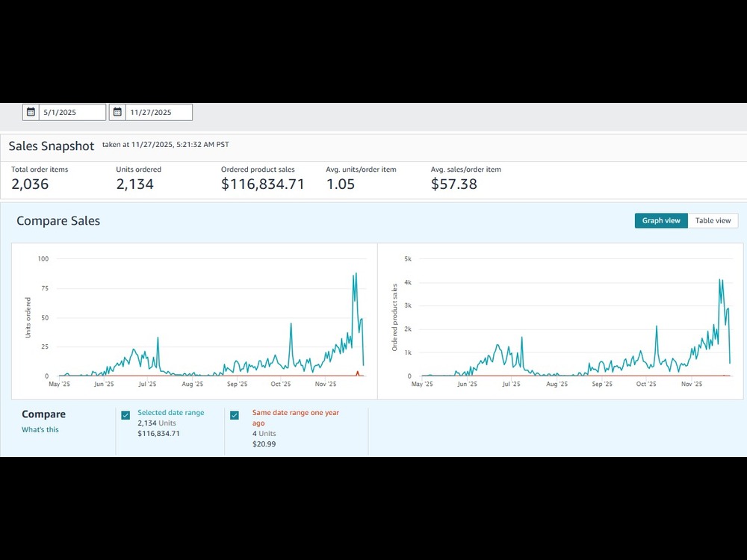Image resolution: width=747 pixels, height=560 pixels.
Task: Click the 4 Units value under one year ago
Action: pyautogui.click(x=264, y=433)
